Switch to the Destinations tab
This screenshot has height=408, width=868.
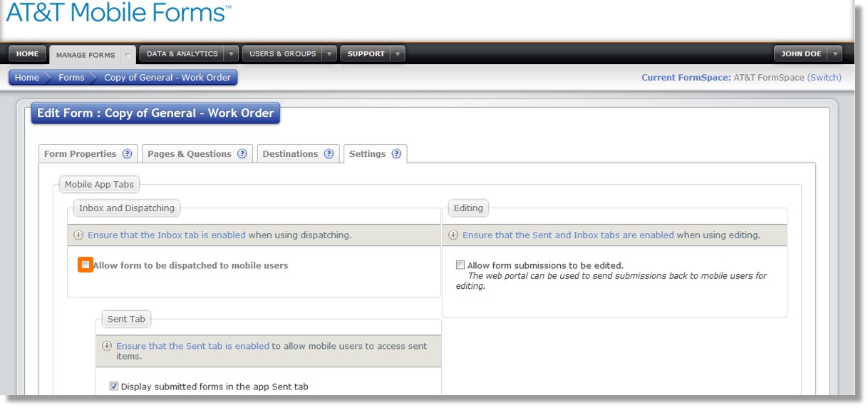[290, 154]
